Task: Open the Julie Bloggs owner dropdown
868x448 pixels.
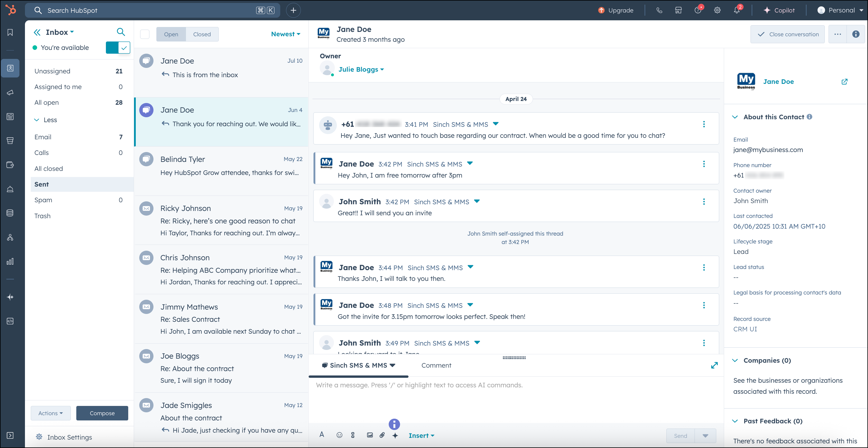Action: [x=361, y=69]
